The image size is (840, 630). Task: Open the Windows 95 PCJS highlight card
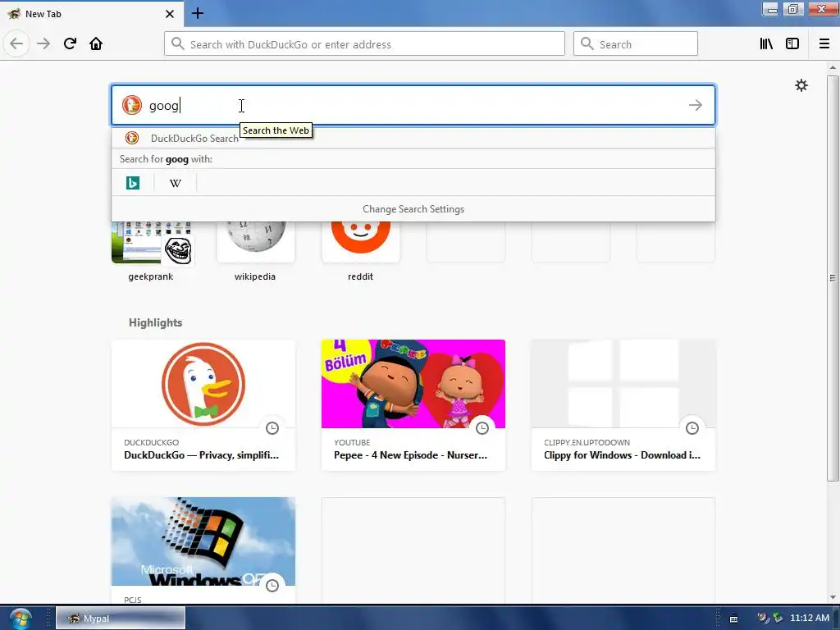pyautogui.click(x=203, y=550)
